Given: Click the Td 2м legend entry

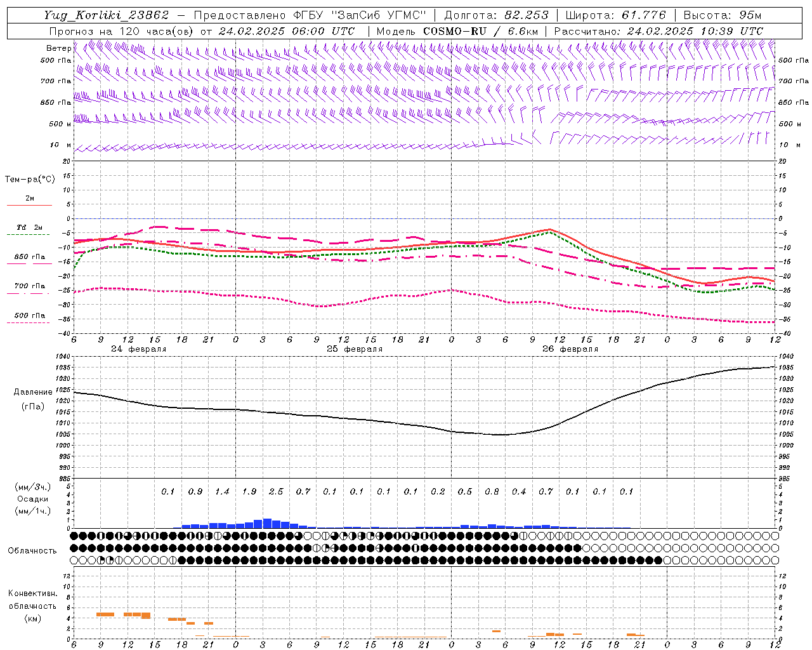Looking at the screenshot, I should click(30, 227).
